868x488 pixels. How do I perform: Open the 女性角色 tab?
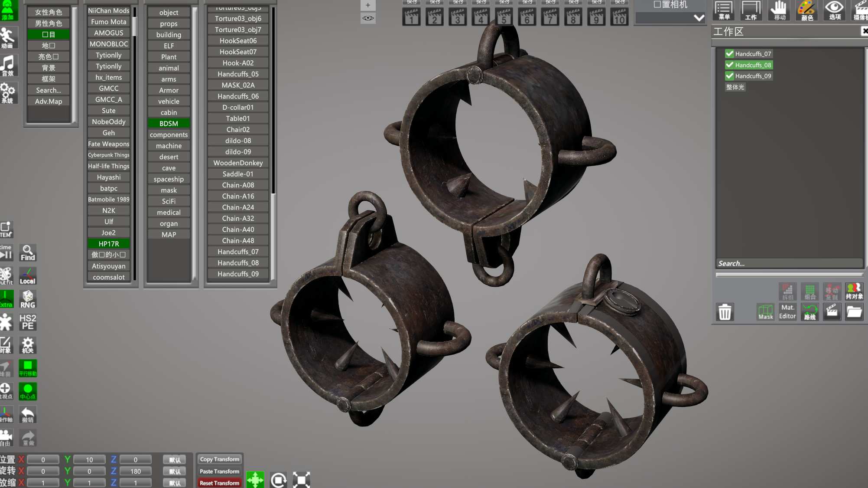49,12
